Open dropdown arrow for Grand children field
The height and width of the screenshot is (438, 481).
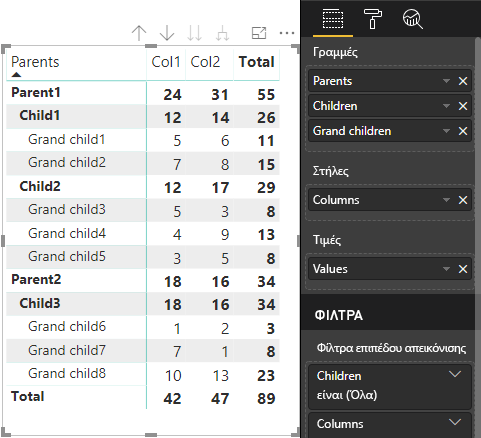[x=446, y=131]
